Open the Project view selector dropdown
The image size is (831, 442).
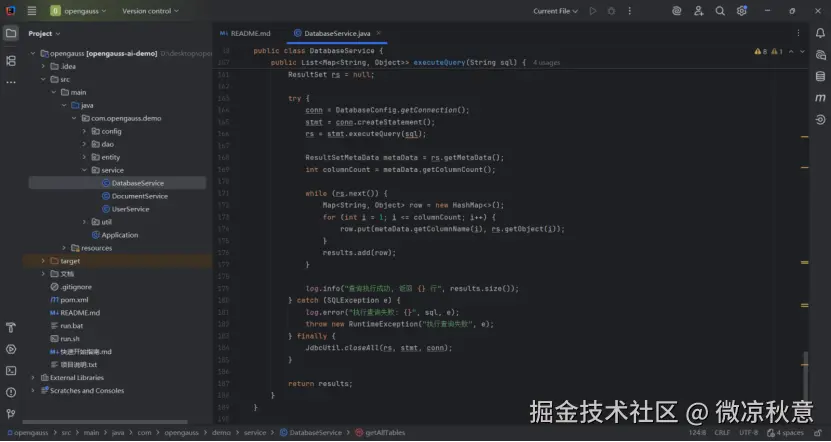45,33
